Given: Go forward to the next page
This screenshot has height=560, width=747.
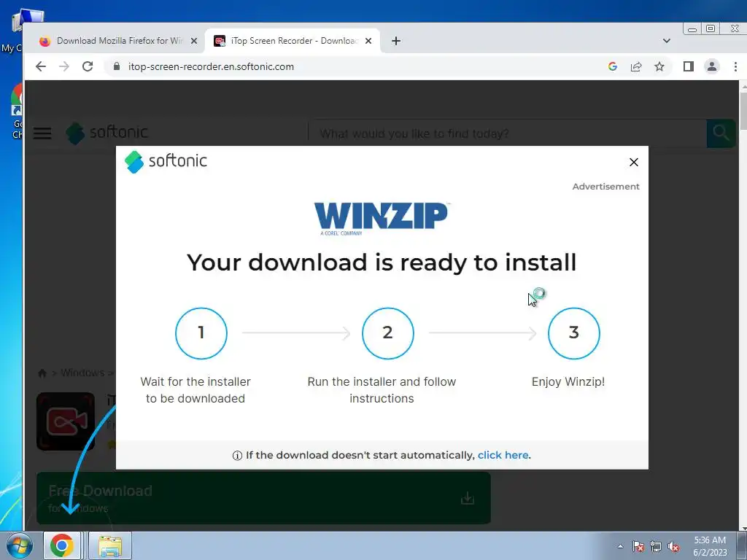Looking at the screenshot, I should coord(64,66).
